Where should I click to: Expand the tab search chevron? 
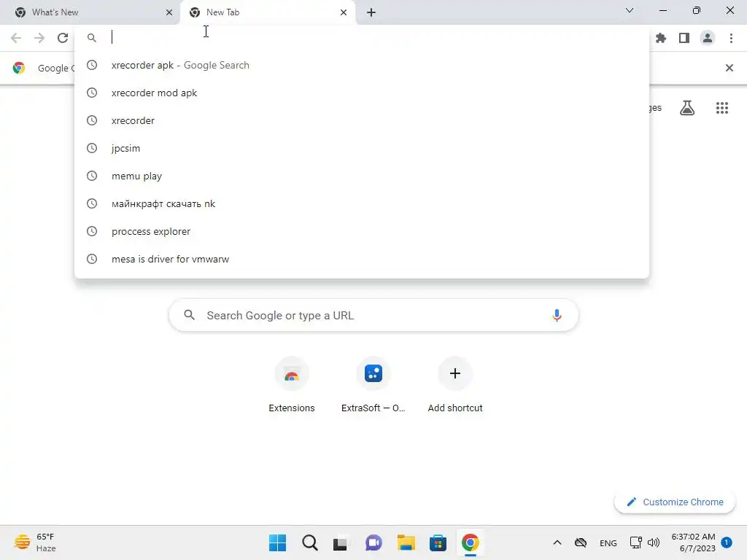click(630, 10)
